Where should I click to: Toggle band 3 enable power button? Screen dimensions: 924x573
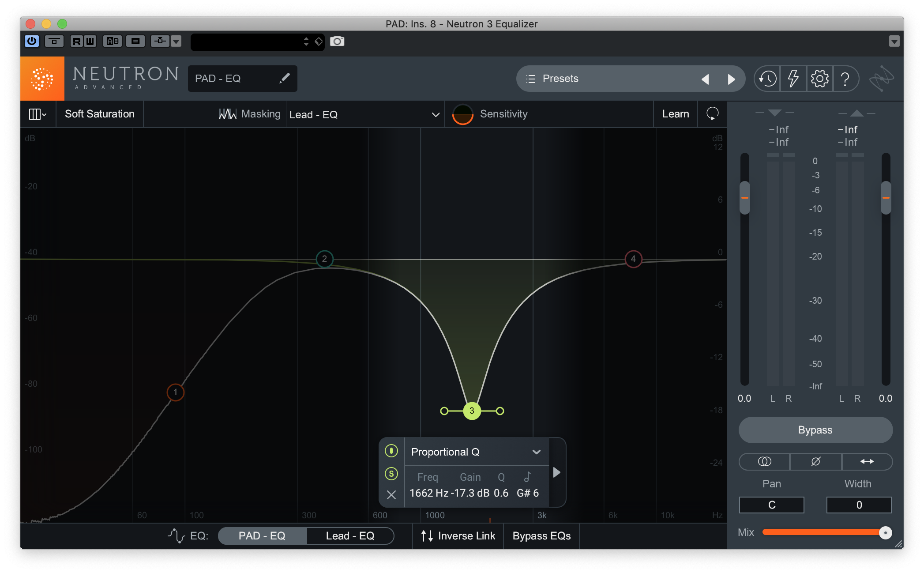click(391, 451)
